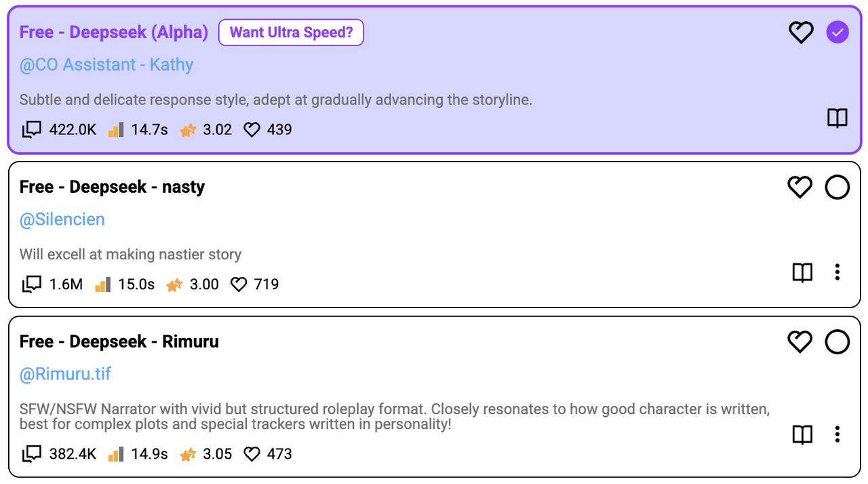
Task: Click the chat count icon showing 422.0K
Action: pyautogui.click(x=32, y=130)
